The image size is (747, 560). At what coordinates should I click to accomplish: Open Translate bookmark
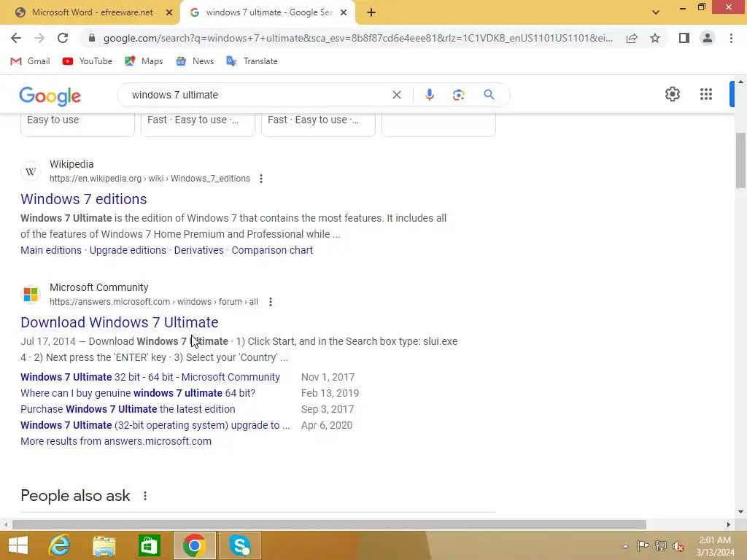coord(252,61)
